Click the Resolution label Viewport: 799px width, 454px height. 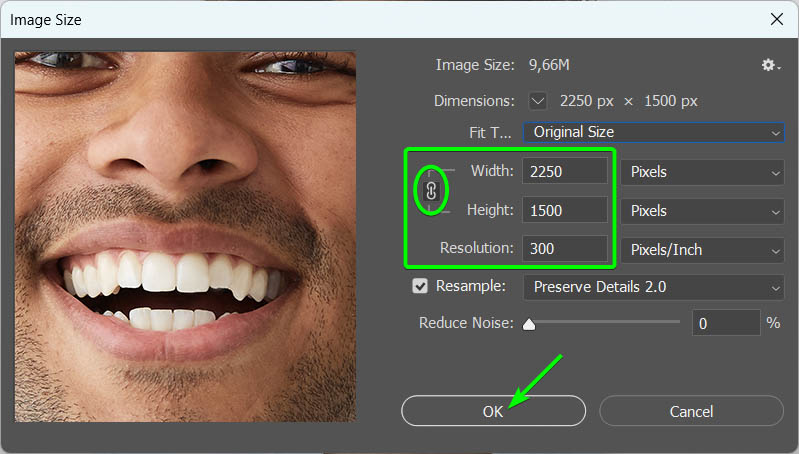pos(476,248)
